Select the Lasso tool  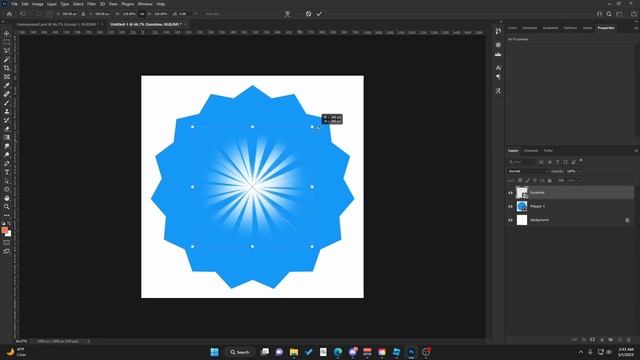[x=7, y=51]
